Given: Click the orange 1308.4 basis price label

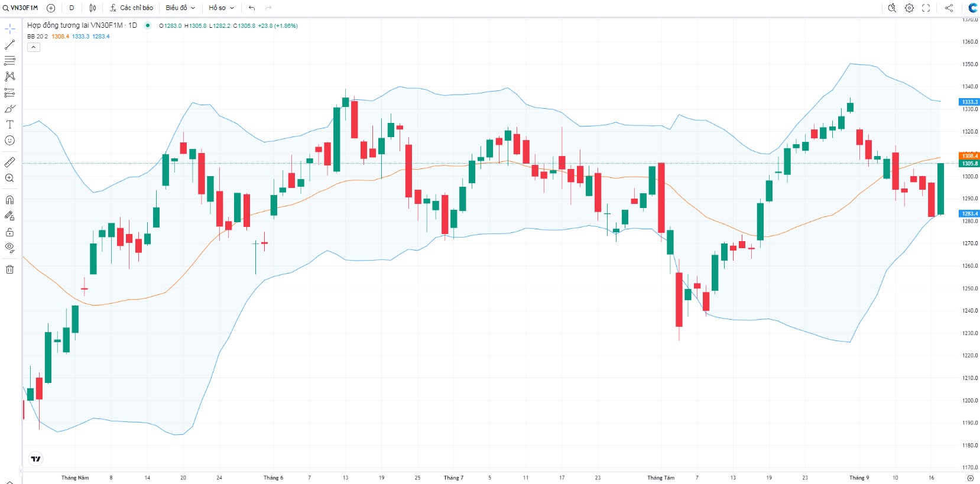Looking at the screenshot, I should pos(969,156).
